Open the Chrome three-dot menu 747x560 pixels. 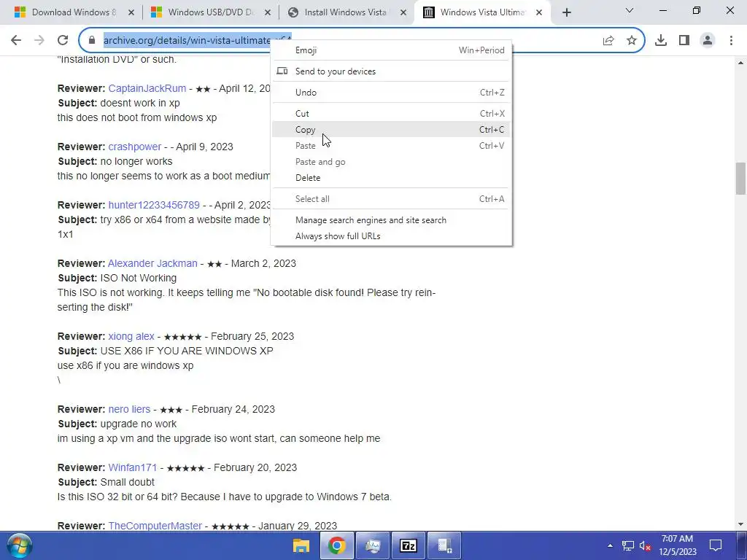(731, 41)
